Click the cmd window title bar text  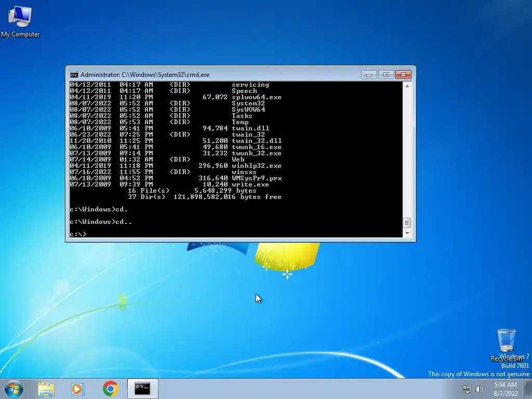coord(145,75)
